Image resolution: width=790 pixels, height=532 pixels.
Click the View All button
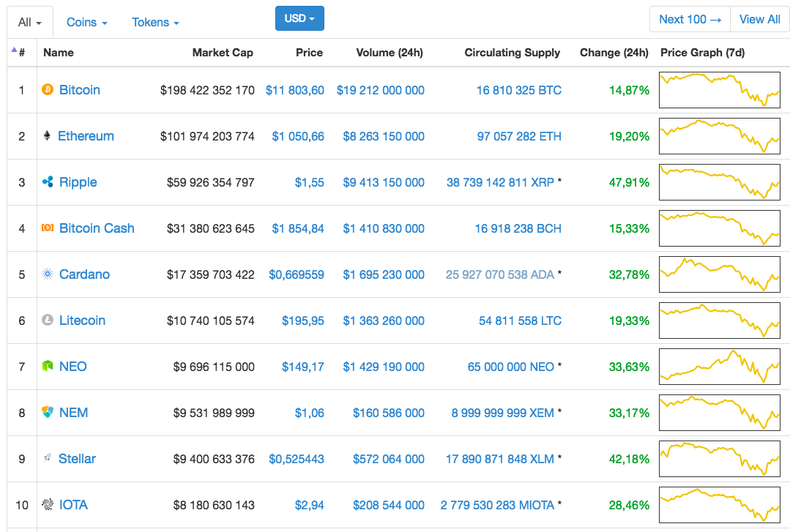759,19
